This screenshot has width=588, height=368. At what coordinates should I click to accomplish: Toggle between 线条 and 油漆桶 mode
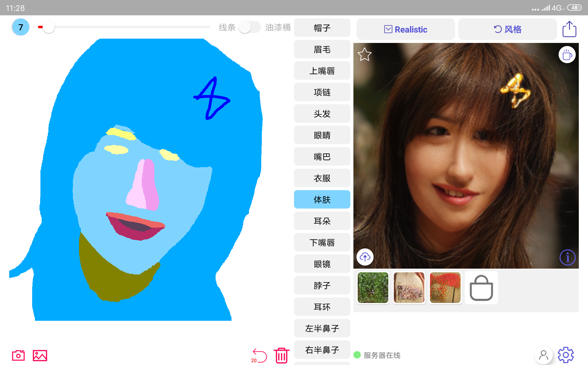(249, 27)
